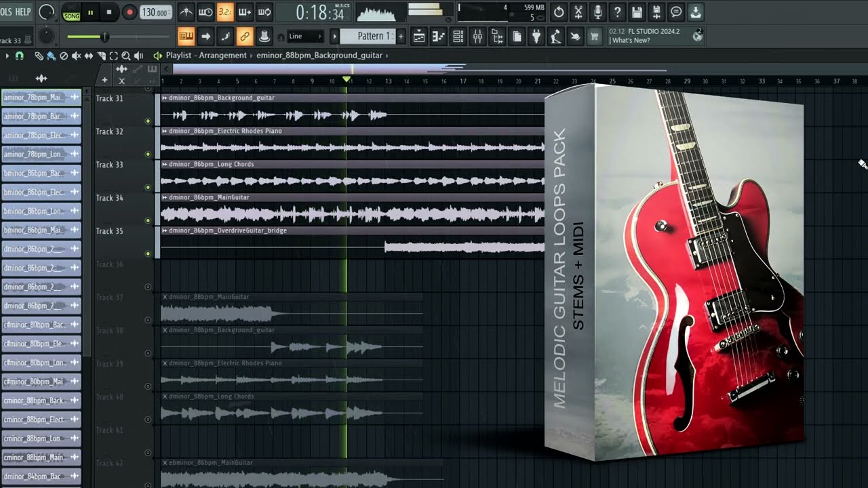Click the one-click recording microphone icon

tap(598, 12)
